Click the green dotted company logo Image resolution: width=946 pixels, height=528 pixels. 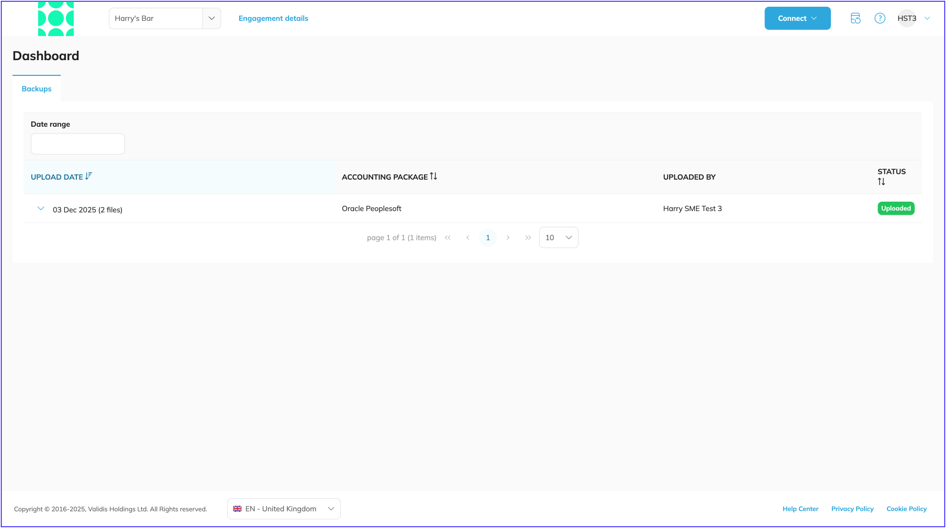click(x=56, y=19)
